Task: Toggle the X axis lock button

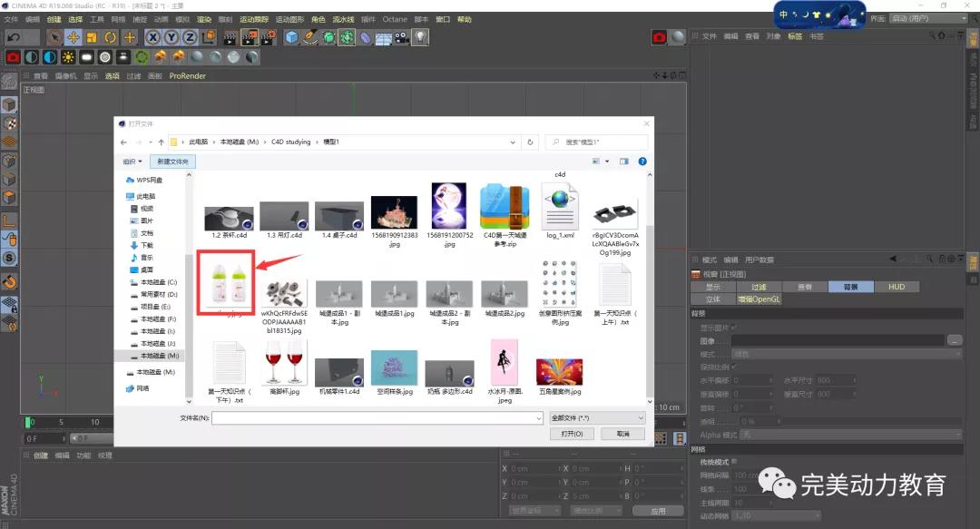Action: point(152,37)
